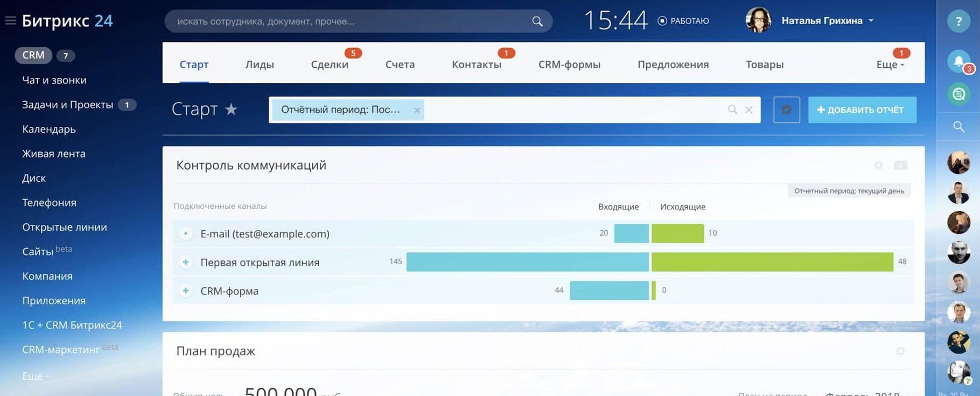Image resolution: width=980 pixels, height=396 pixels.
Task: Click the blue incoming bar for CRM-форма
Action: click(610, 291)
